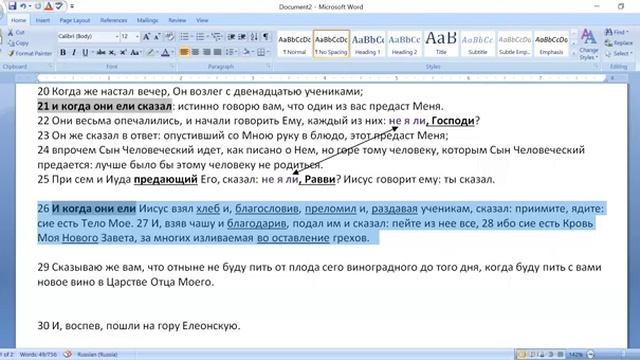The height and width of the screenshot is (360, 640).
Task: Open the Replace dialog
Action: 619,43
